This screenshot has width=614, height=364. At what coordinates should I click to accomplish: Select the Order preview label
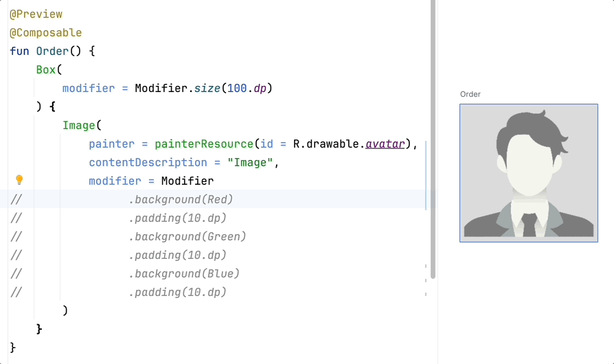470,94
